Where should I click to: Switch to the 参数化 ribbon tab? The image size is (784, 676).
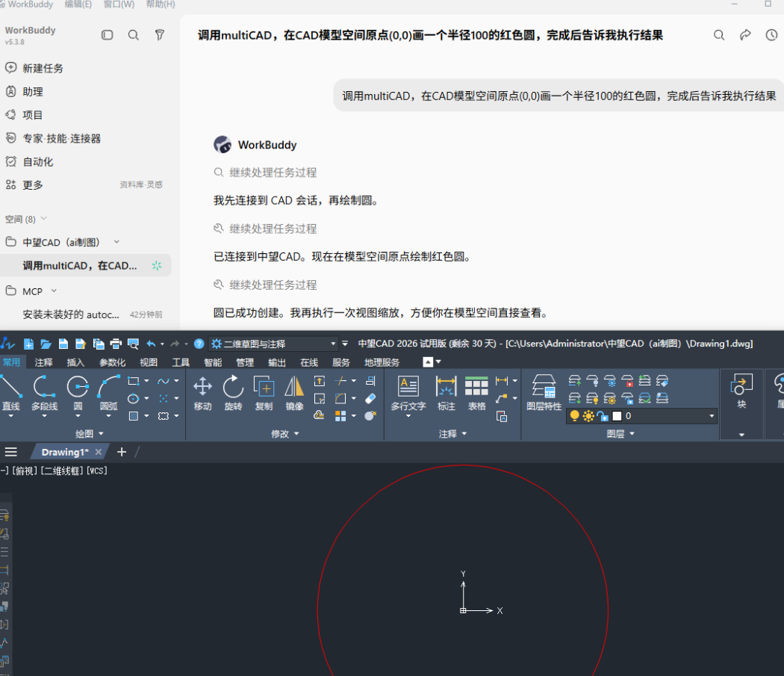pyautogui.click(x=112, y=362)
